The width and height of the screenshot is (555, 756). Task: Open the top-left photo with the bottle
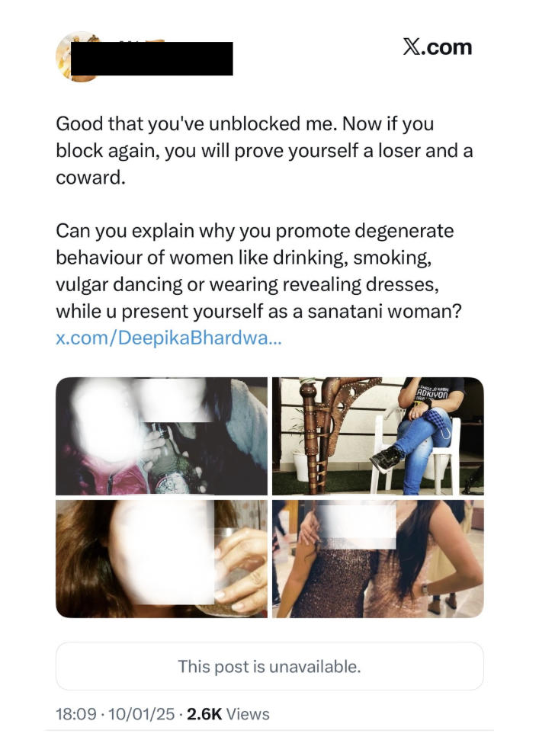(162, 436)
